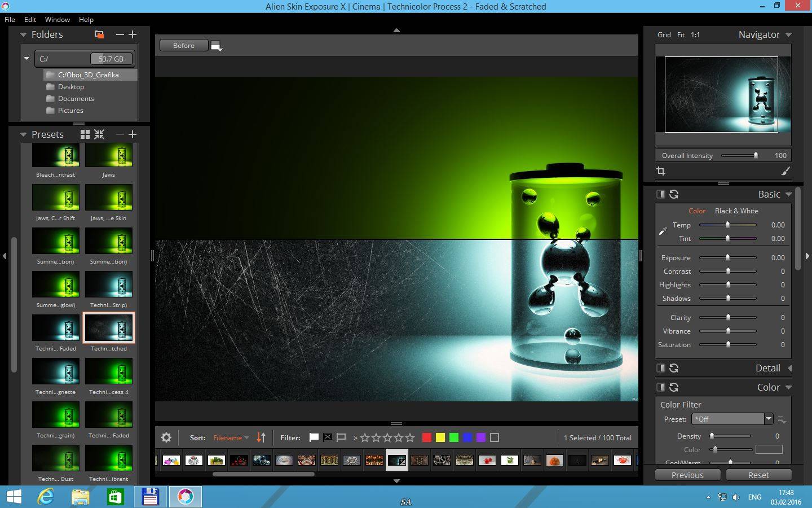Reset the Detail panel with its refresh icon
812x508 pixels.
click(674, 368)
